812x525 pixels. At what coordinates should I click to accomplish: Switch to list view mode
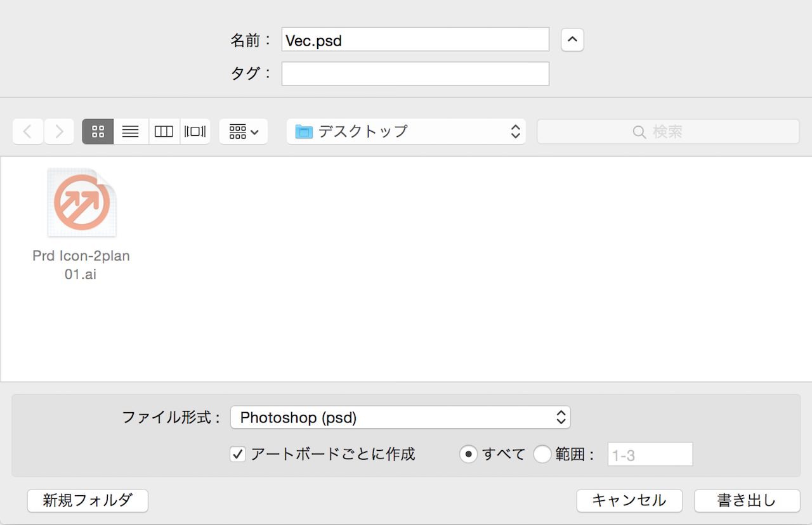[x=131, y=132]
